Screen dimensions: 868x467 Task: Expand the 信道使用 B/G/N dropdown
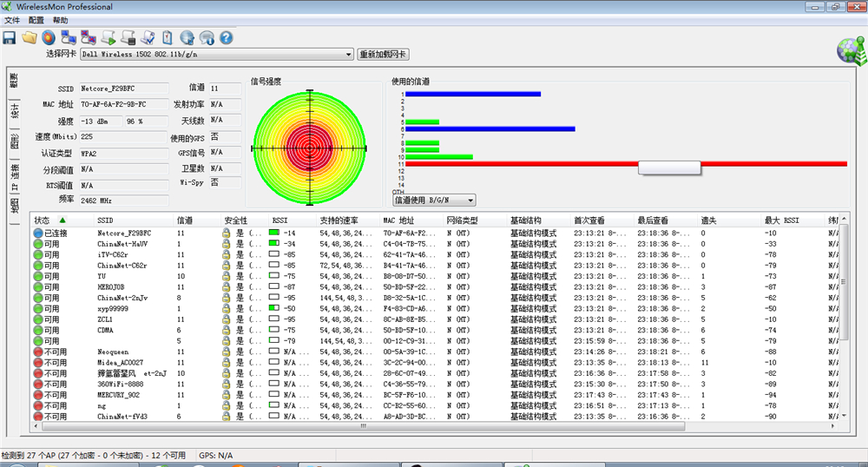tap(470, 201)
